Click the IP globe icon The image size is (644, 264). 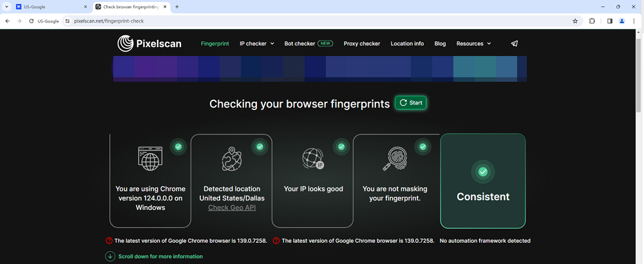(x=313, y=158)
